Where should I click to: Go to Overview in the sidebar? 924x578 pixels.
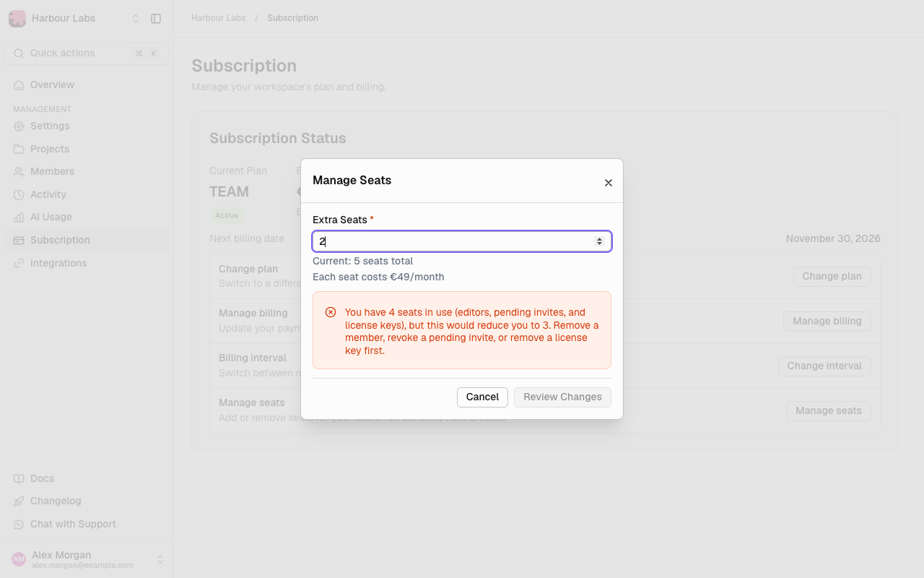click(x=87, y=85)
